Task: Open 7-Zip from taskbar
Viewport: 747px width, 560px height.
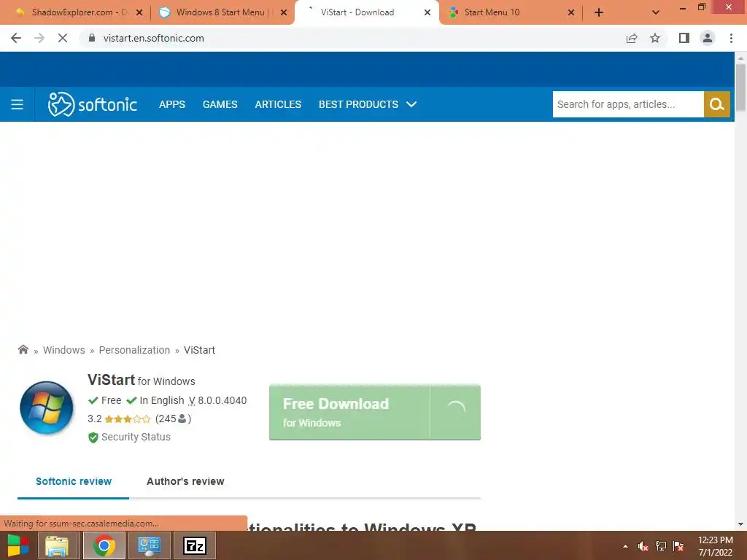Action: (x=195, y=545)
